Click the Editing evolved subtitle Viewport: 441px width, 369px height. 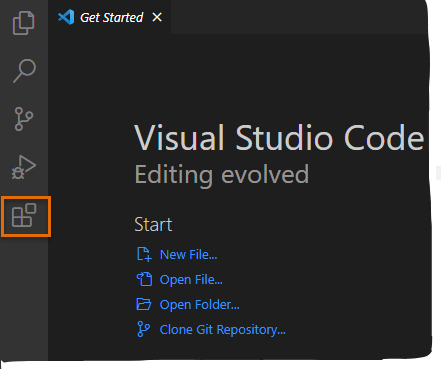(x=222, y=175)
